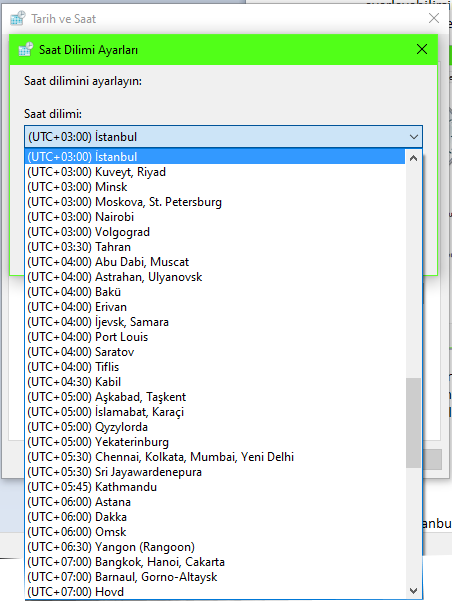Viewport: 452px width, 605px height.
Task: Click scrollbar up arrow in timezone list
Action: 413,158
